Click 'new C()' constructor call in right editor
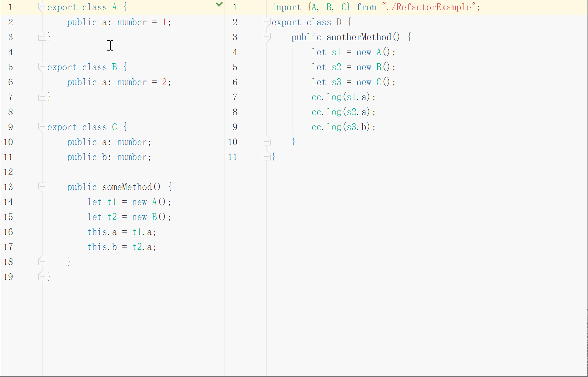Viewport: 588px width, 377px height. pos(373,82)
